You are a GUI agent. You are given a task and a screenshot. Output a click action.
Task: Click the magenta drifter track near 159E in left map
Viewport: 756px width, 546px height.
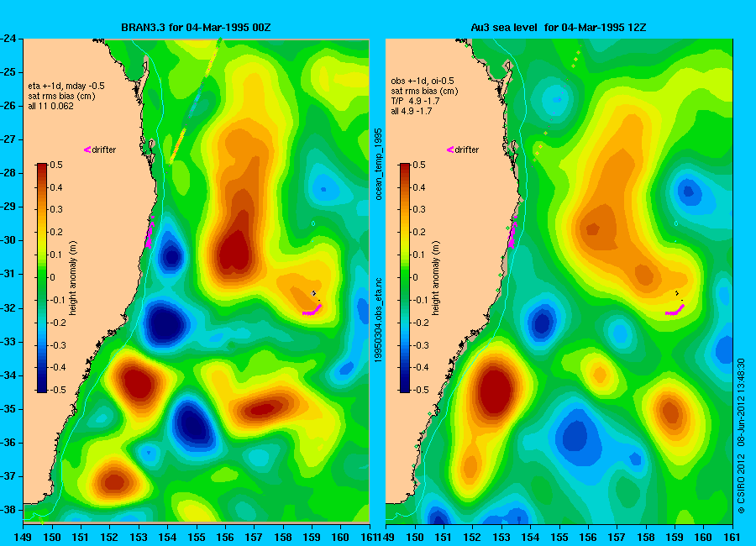pyautogui.click(x=312, y=311)
